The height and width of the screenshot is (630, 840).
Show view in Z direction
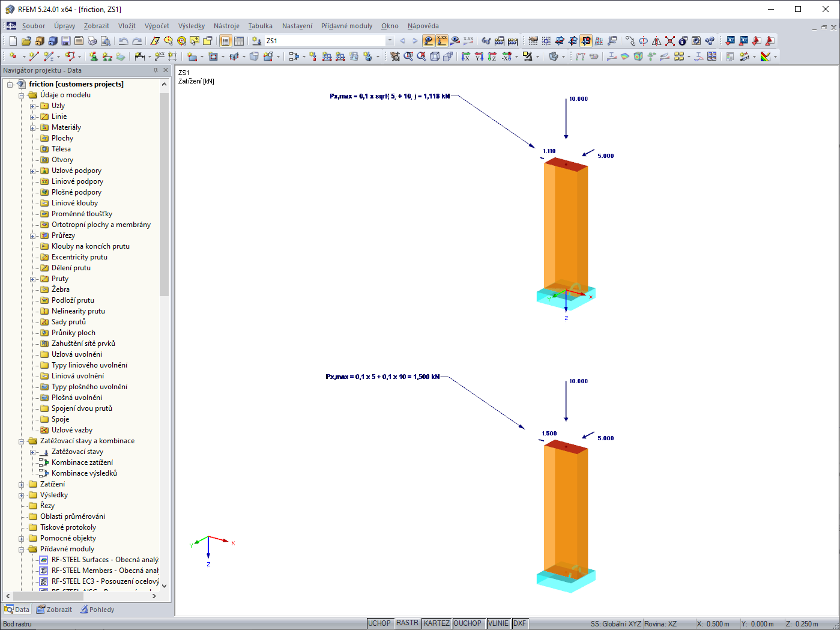tap(492, 56)
